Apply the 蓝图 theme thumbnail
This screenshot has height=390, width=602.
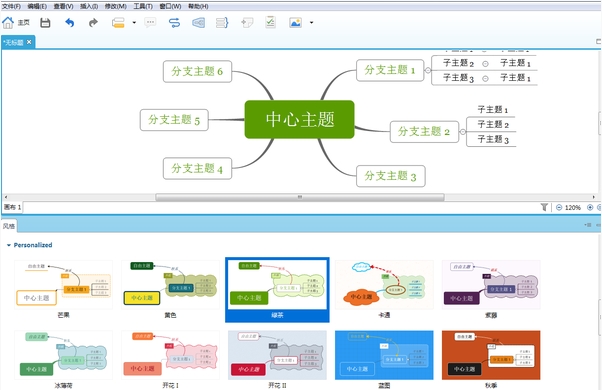point(384,355)
